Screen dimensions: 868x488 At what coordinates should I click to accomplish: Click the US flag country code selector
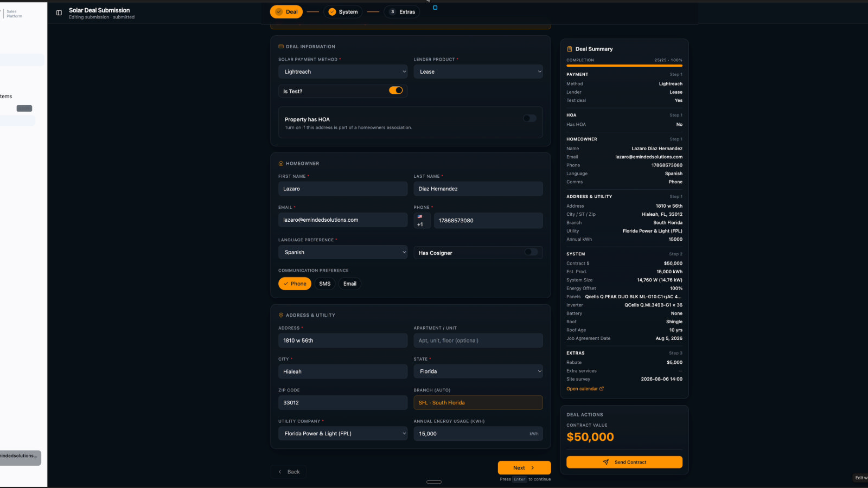coord(422,220)
